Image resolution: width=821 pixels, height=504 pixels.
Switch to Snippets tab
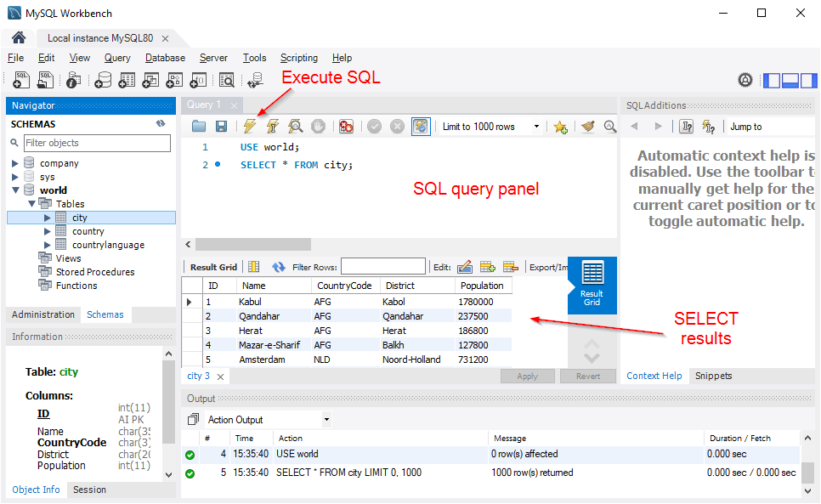(x=713, y=376)
